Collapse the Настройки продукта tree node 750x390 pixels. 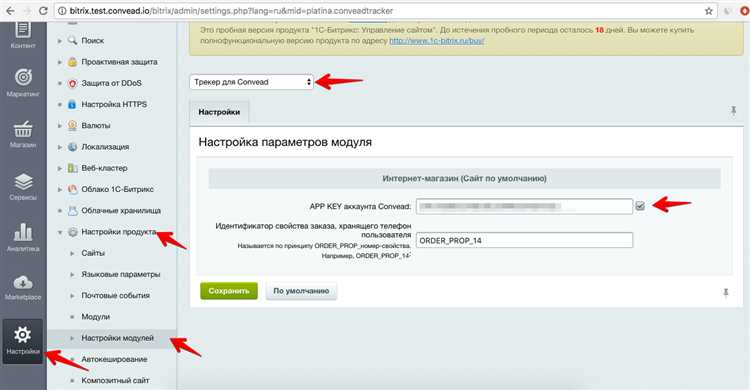pos(60,232)
